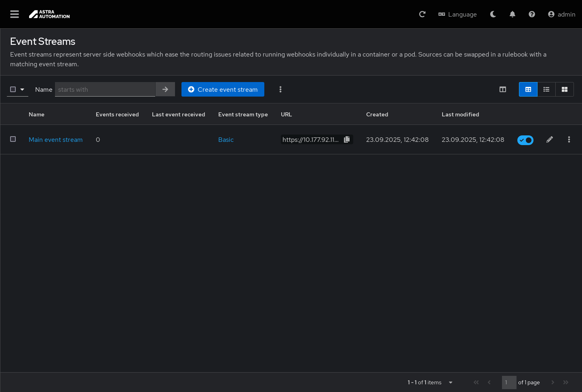
Task: Open the notifications bell
Action: coord(512,14)
